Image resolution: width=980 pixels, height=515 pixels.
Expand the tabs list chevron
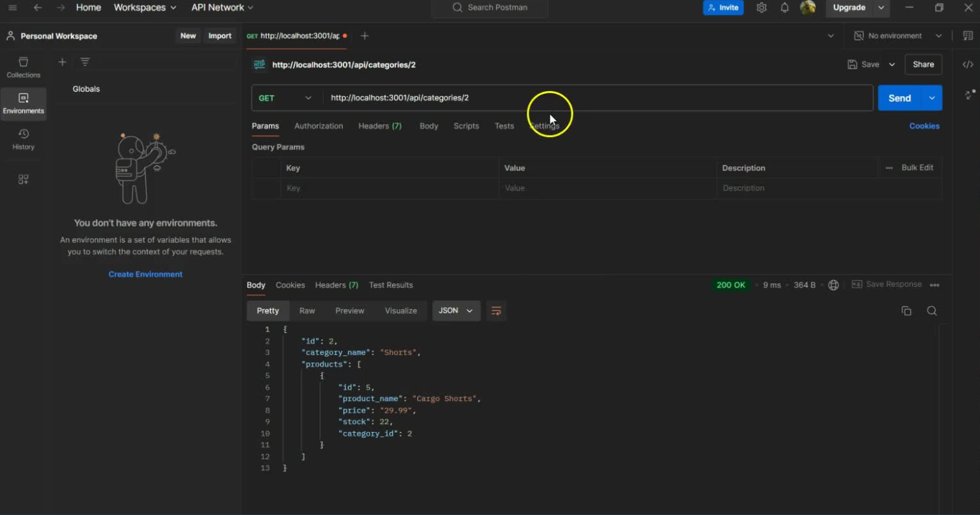[x=830, y=36]
